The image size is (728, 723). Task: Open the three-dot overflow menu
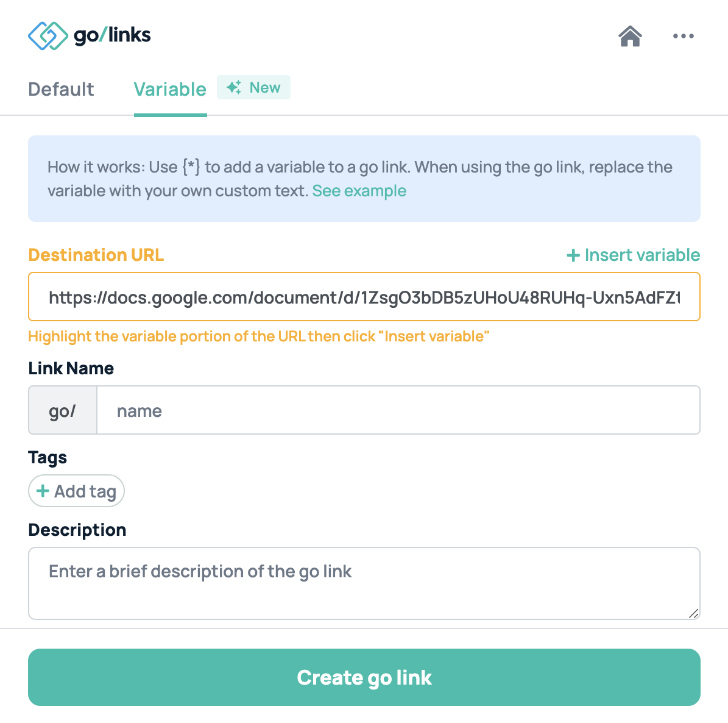pos(683,36)
